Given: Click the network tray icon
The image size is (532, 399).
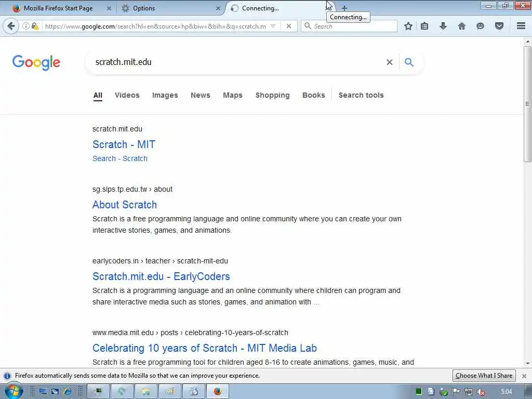Looking at the screenshot, I should (x=469, y=392).
